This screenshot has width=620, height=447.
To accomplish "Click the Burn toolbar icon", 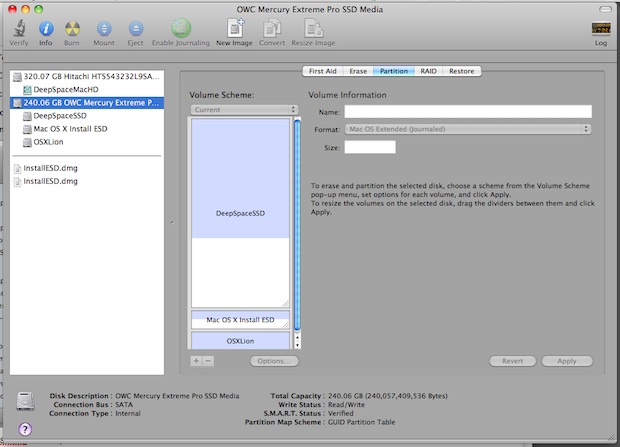I will tap(72, 29).
